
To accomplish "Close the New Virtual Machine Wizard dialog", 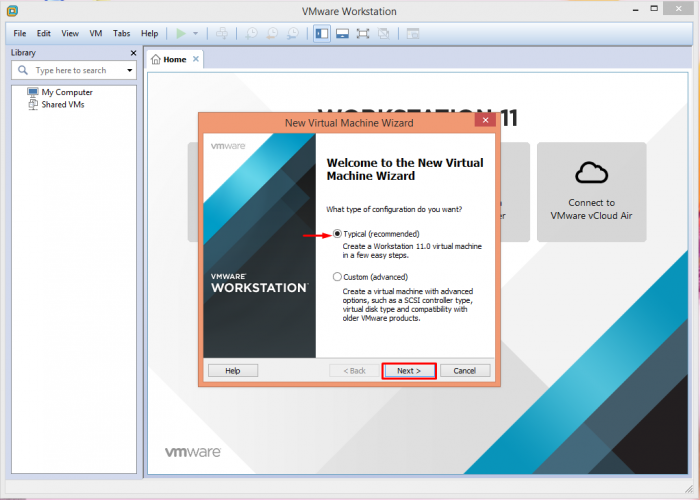I will [485, 120].
